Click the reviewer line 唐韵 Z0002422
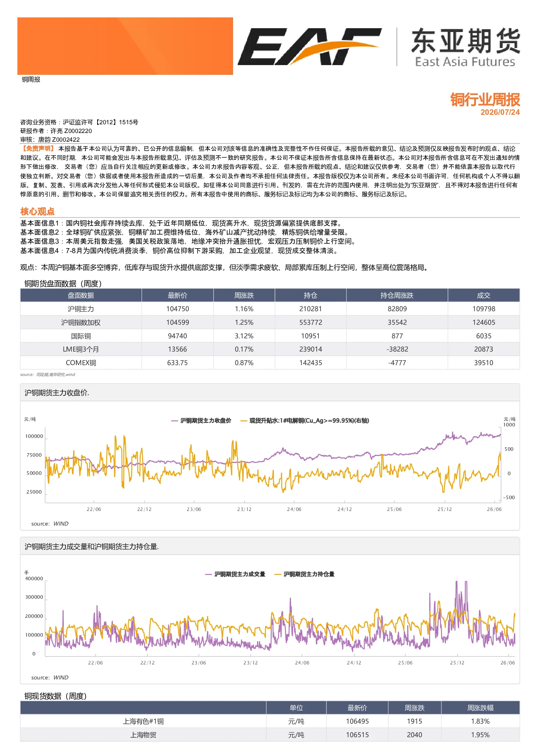Viewport: 540px width, 756px height. coord(50,140)
